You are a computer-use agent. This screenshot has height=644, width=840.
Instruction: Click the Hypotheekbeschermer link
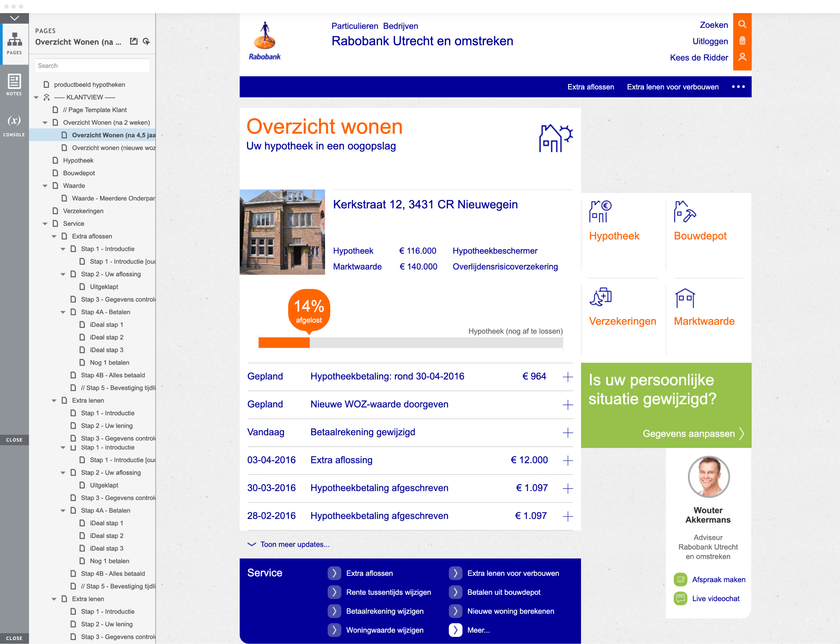[495, 251]
